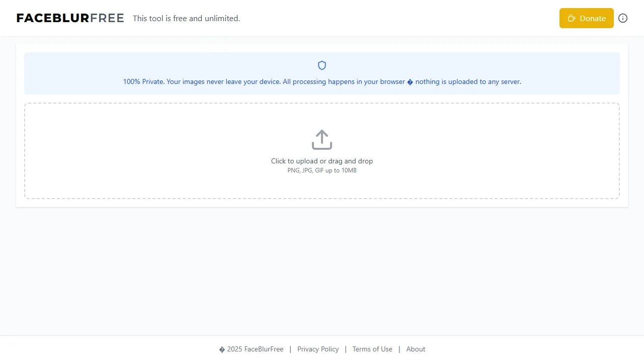Click the coffee cup icon on Donate button
Screen dimensions: 644x362
(572, 18)
